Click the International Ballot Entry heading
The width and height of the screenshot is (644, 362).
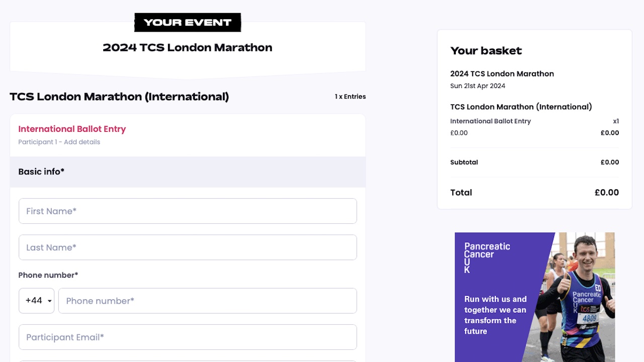pos(72,129)
